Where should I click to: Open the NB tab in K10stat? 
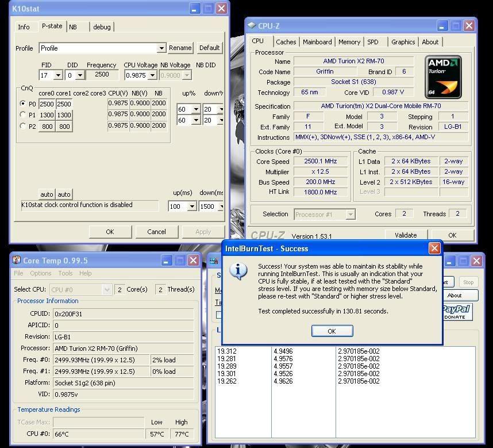[x=73, y=27]
